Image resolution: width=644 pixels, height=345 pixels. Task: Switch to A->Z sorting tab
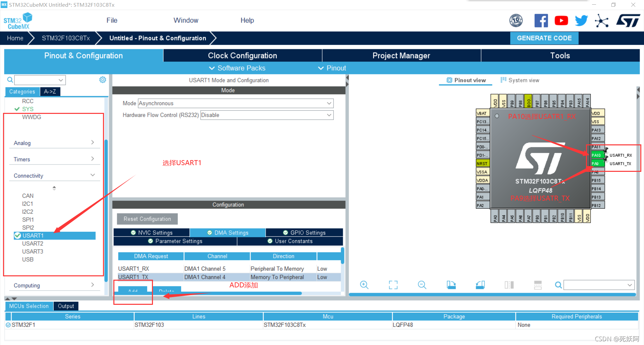click(x=50, y=91)
